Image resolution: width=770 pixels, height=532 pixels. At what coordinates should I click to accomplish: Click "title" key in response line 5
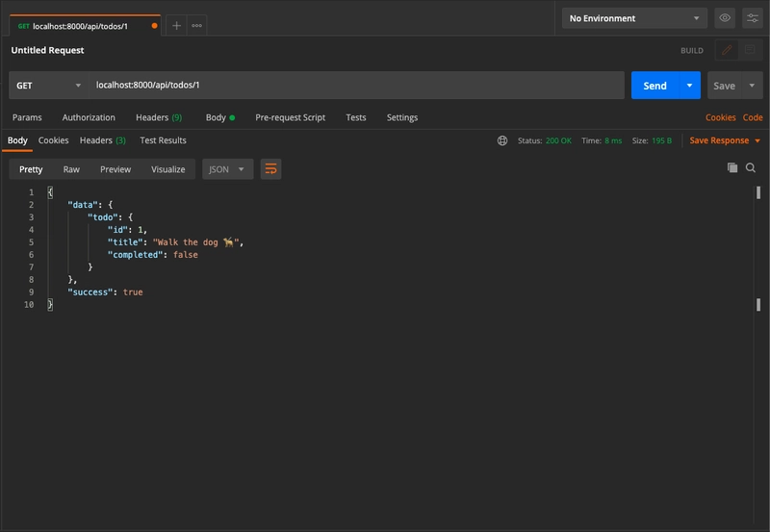(125, 242)
